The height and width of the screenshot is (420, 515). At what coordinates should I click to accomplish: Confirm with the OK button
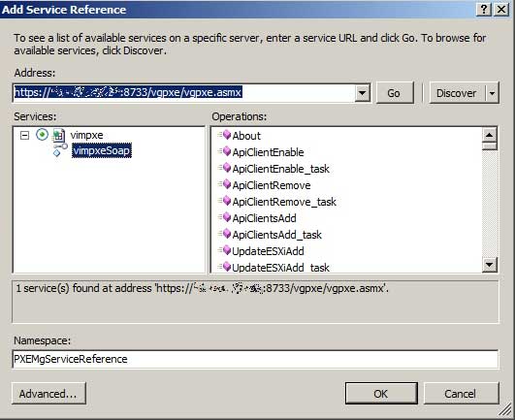pos(381,393)
